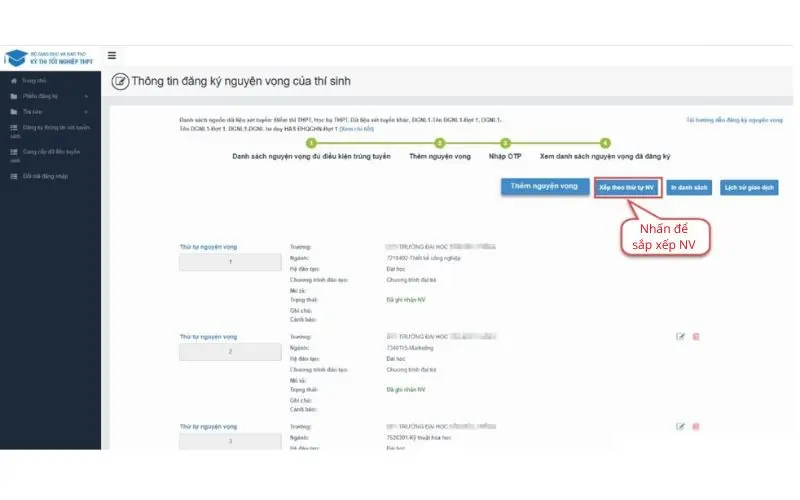Click the page title 'Thông tin đăng ký nguyện vọng của thí sinh'
This screenshot has width=800, height=500.
pyautogui.click(x=241, y=81)
